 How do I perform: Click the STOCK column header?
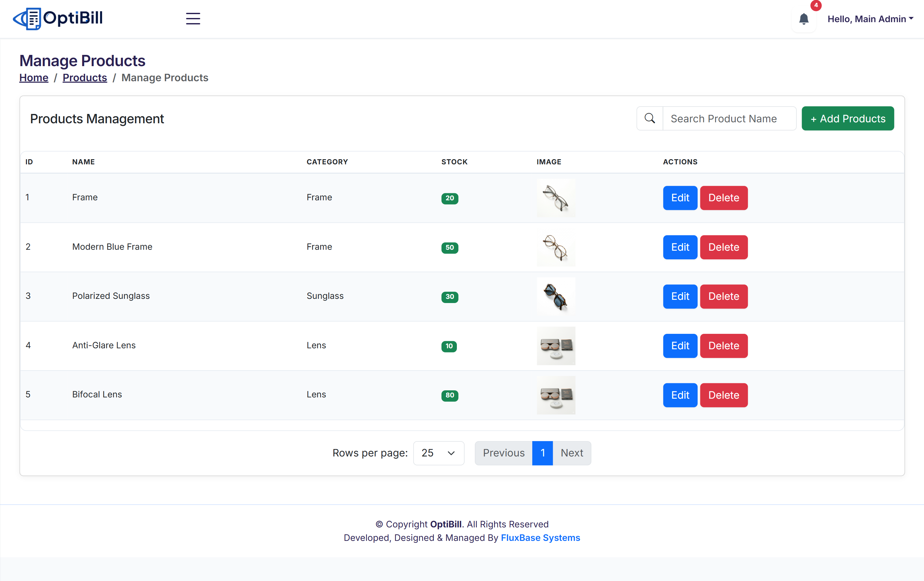click(454, 162)
